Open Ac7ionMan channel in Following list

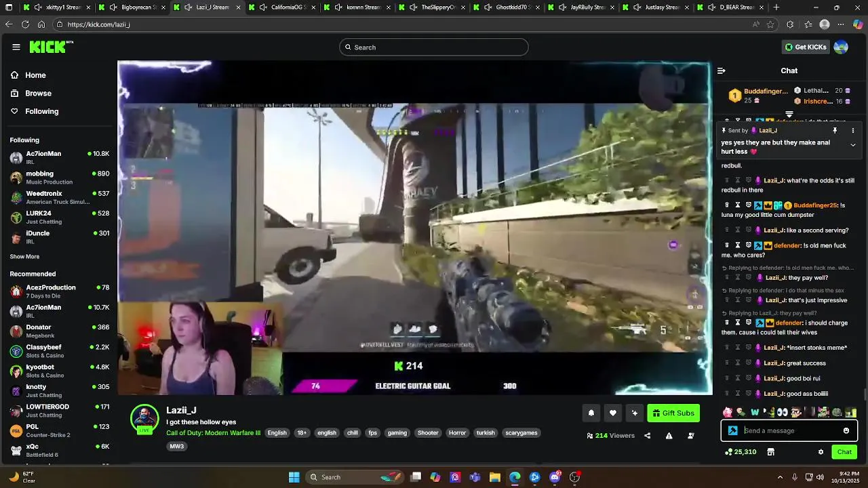(60, 158)
